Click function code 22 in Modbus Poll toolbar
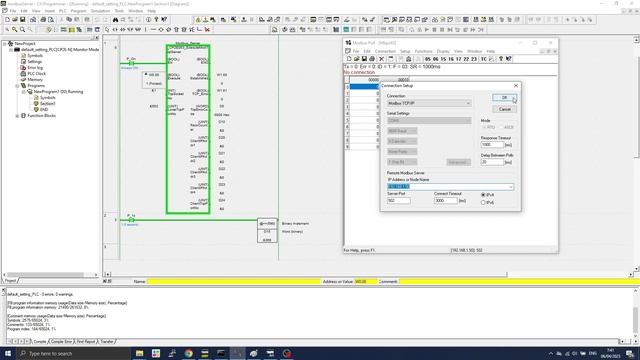Viewport: 640px width, 360px height. pyautogui.click(x=466, y=59)
